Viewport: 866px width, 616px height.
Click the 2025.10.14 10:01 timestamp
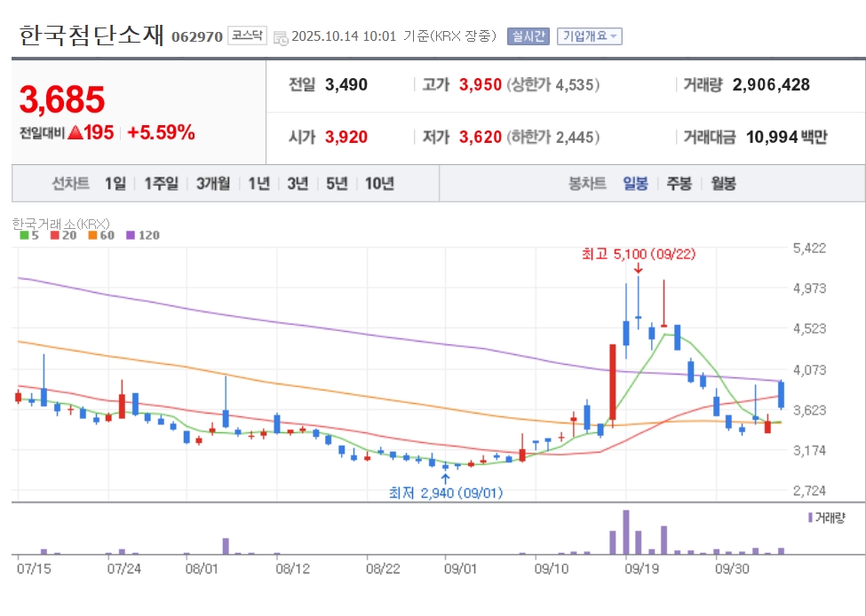coord(344,36)
